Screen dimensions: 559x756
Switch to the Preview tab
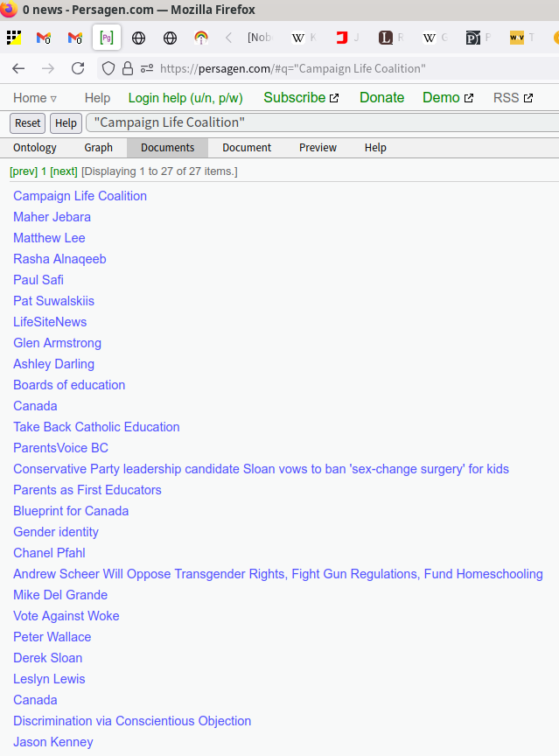pos(318,148)
